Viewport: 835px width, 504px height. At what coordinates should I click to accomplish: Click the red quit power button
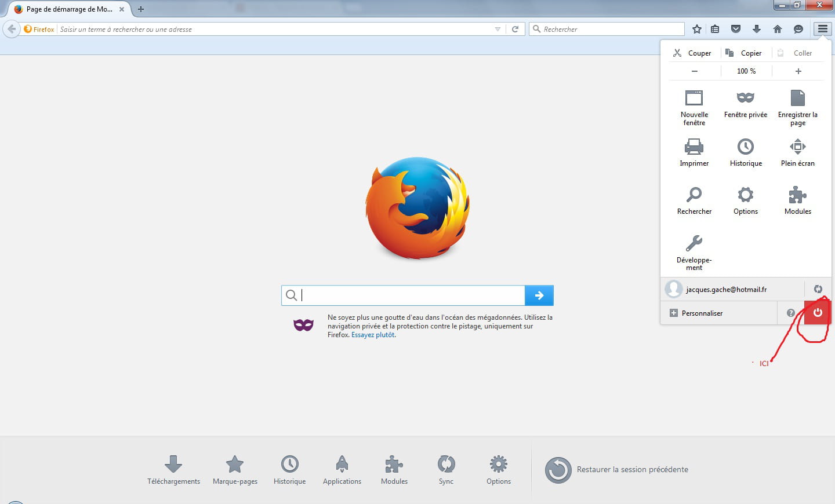point(818,313)
